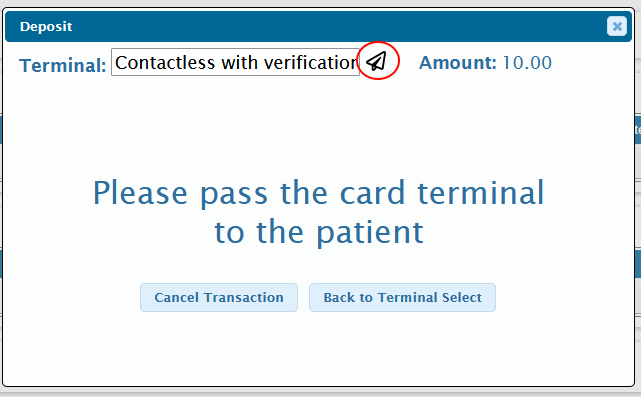Dismiss the dialog via the top-right close icon
Image resolution: width=641 pixels, height=397 pixels.
click(617, 27)
